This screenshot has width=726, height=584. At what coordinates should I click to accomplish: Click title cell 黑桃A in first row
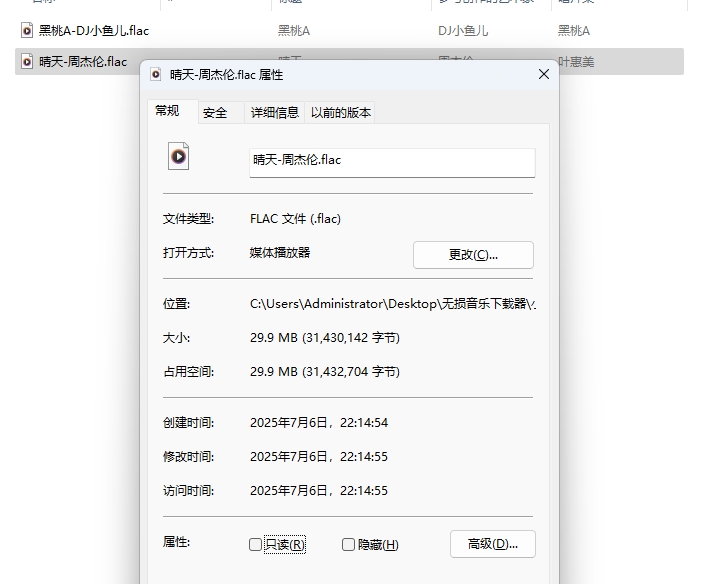click(294, 31)
